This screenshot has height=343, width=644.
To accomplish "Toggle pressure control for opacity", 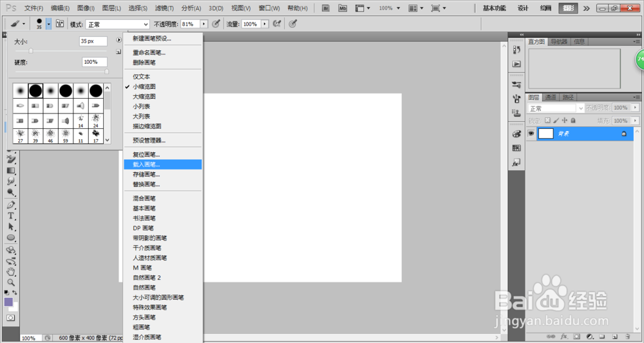I will coord(216,24).
